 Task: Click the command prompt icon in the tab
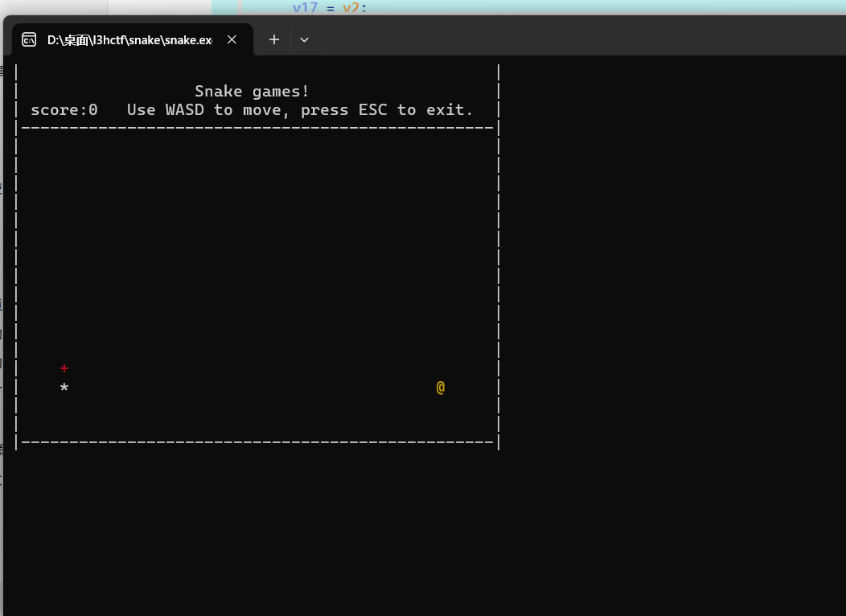29,39
